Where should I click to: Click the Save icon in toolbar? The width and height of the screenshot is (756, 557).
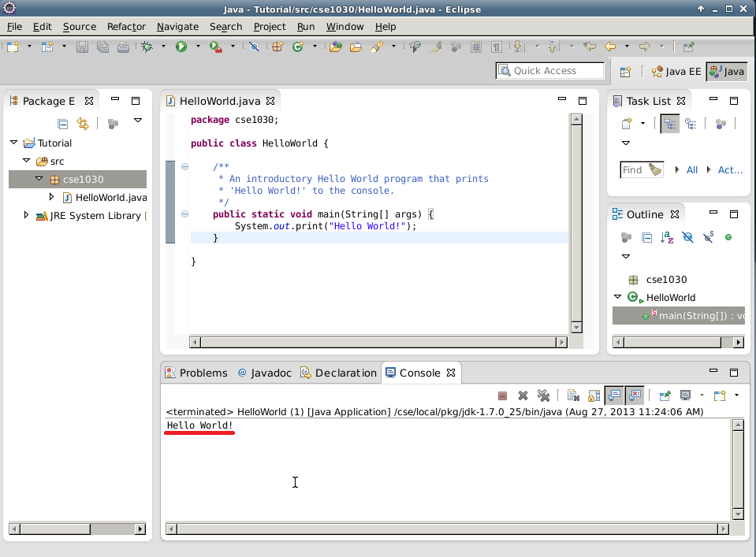(82, 46)
